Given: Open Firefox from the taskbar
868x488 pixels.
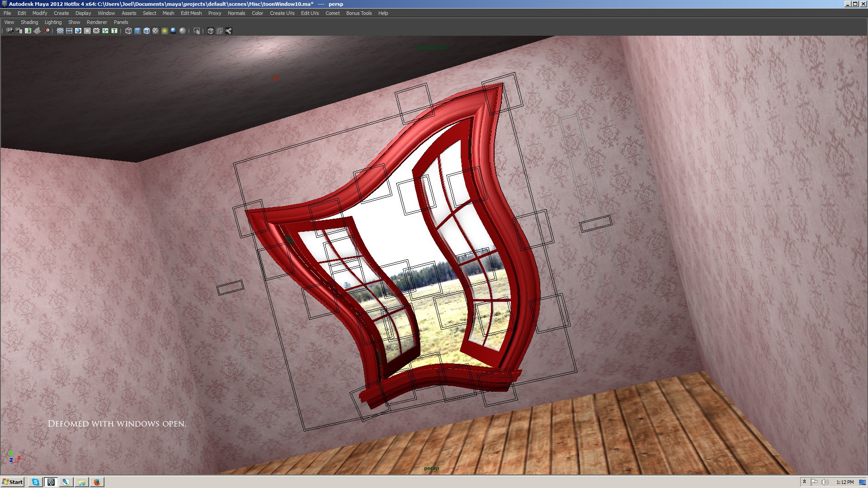Looking at the screenshot, I should coord(97,482).
